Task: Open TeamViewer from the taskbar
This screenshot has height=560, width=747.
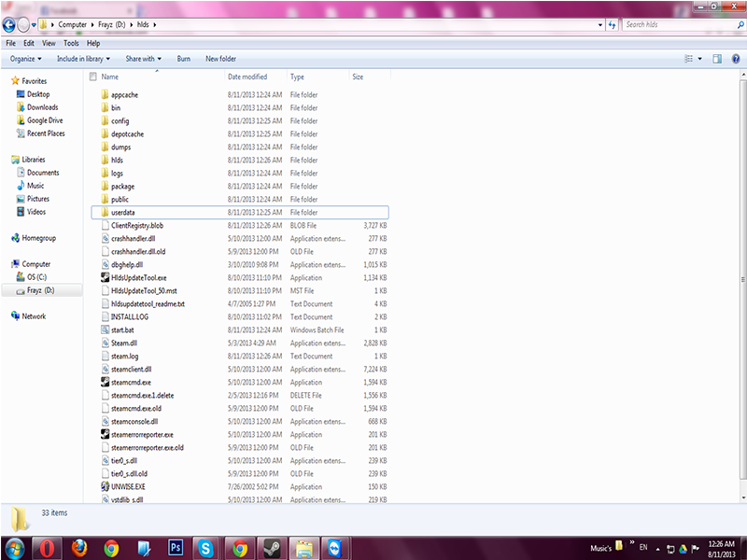Action: 335,549
